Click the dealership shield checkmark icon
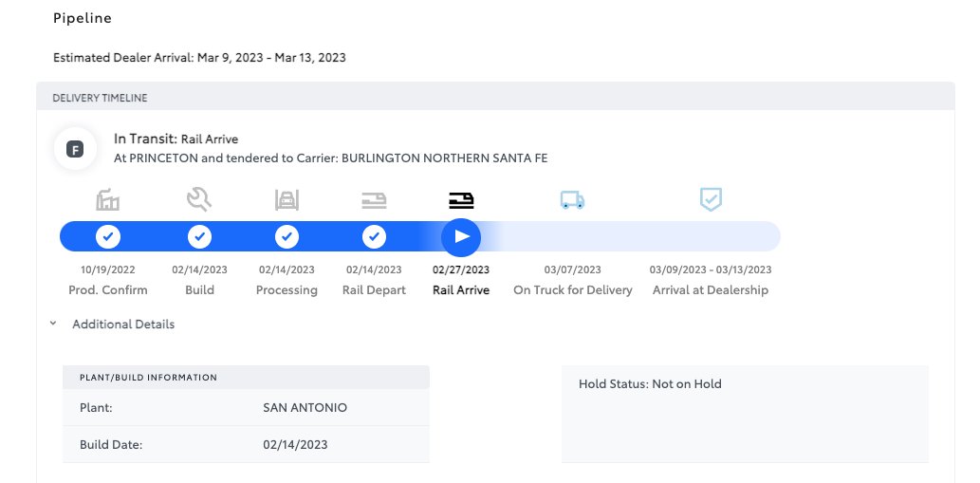Screen dimensions: 980x483 711,199
